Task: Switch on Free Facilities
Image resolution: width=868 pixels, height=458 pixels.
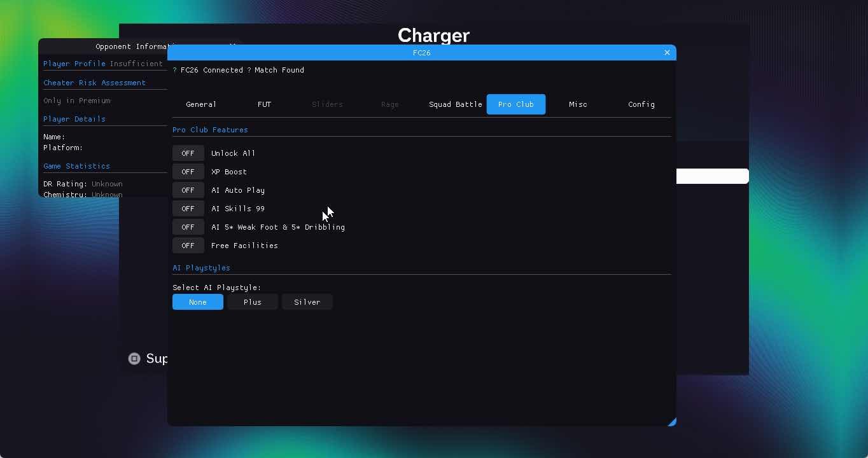Action: point(188,246)
